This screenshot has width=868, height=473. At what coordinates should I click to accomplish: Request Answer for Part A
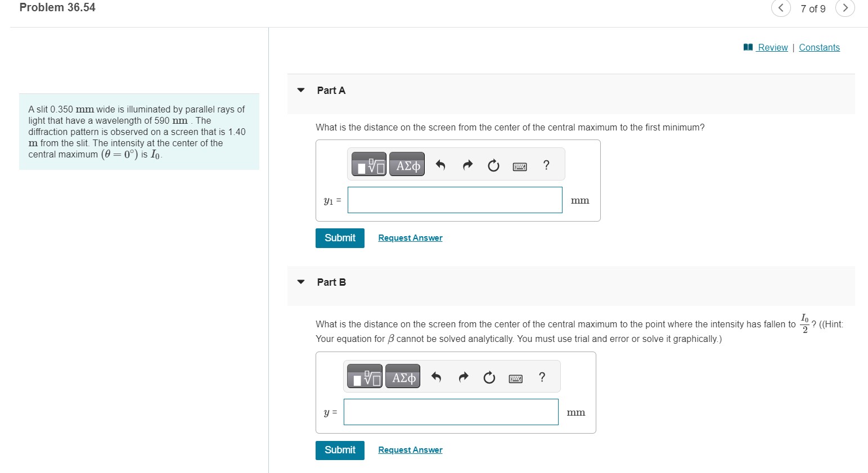(x=410, y=238)
